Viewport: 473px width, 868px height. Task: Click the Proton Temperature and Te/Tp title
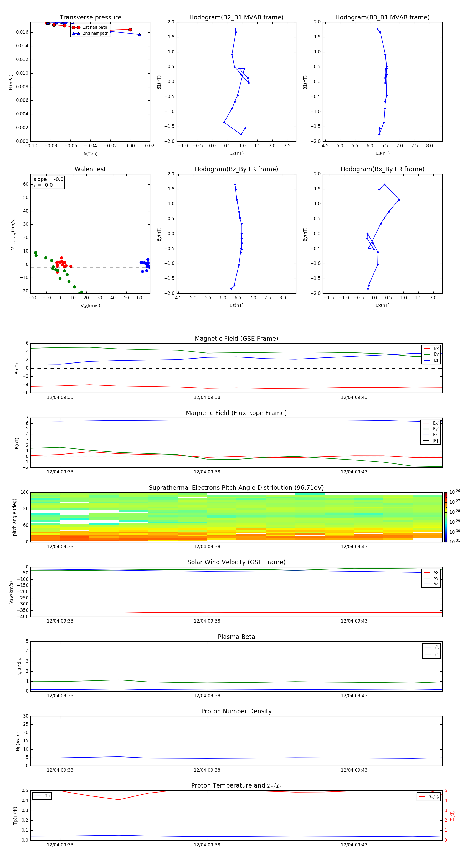tap(236, 786)
